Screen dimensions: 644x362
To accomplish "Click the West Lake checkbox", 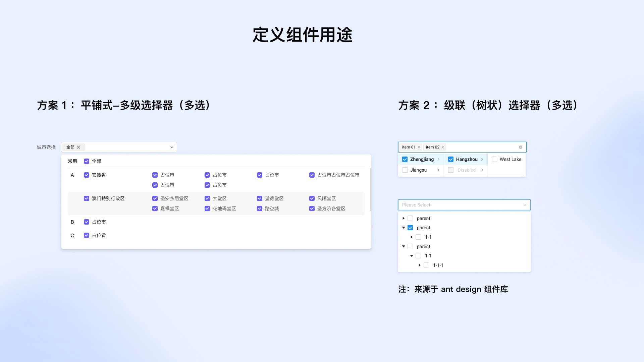I will (x=494, y=159).
